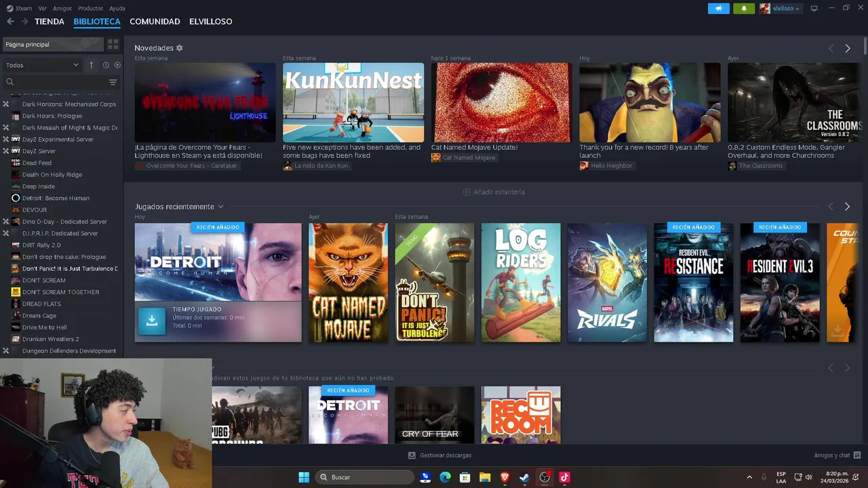Open Gestionar descargas download icon
This screenshot has width=868, height=488.
pos(412,455)
